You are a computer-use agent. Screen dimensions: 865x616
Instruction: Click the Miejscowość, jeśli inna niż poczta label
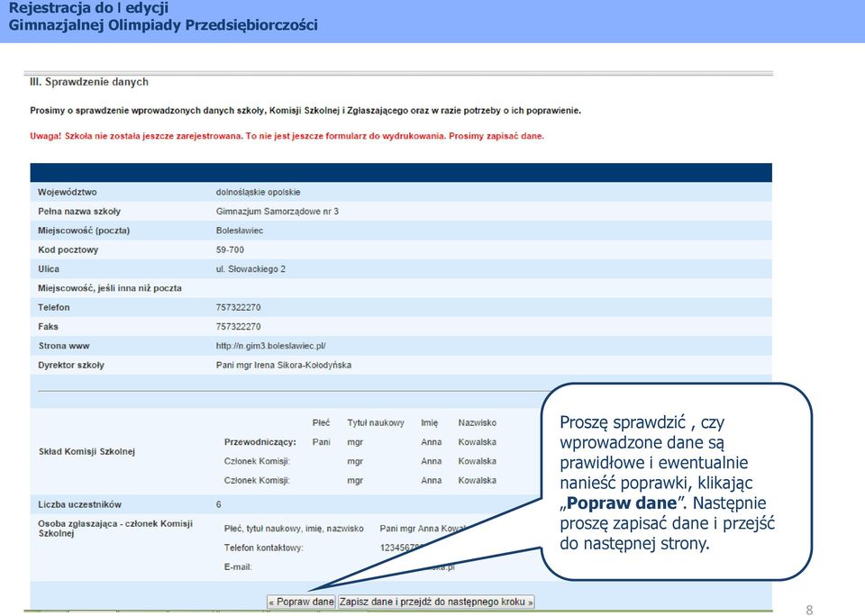(x=110, y=288)
